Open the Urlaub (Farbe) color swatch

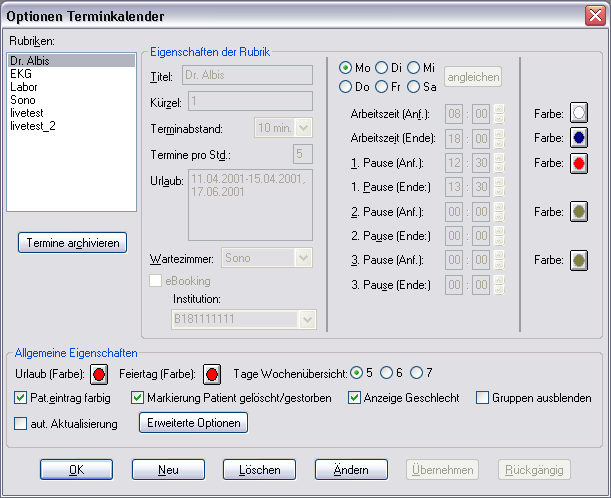99,374
